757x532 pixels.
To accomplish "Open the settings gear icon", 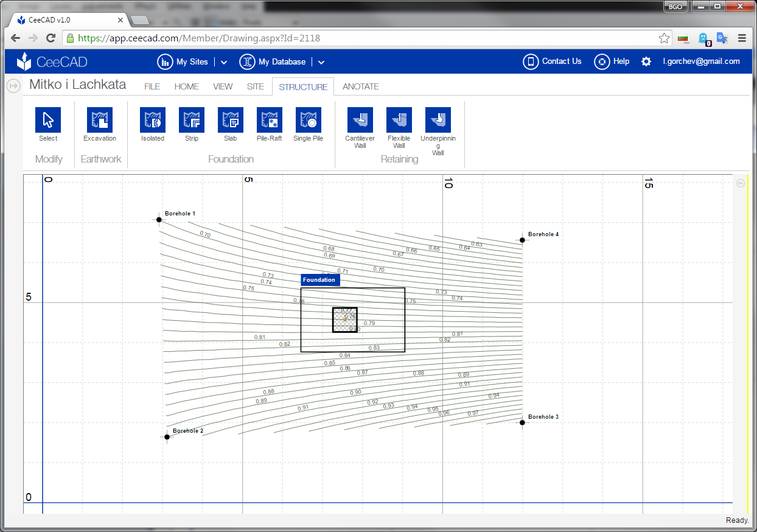I will coord(646,61).
